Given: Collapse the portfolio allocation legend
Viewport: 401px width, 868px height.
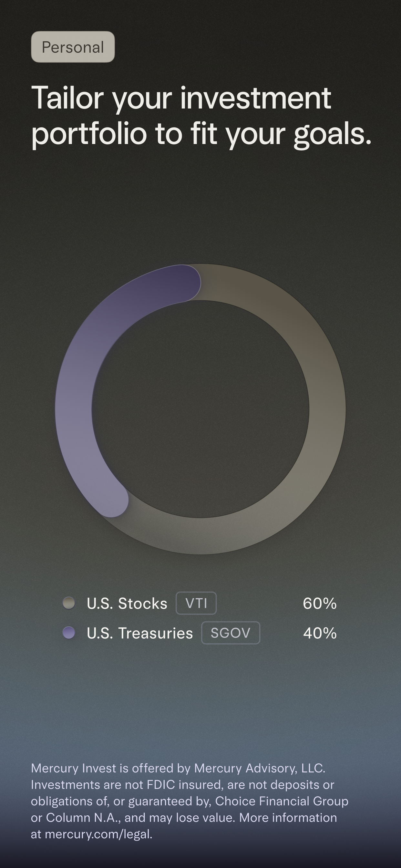Looking at the screenshot, I should click(x=200, y=618).
